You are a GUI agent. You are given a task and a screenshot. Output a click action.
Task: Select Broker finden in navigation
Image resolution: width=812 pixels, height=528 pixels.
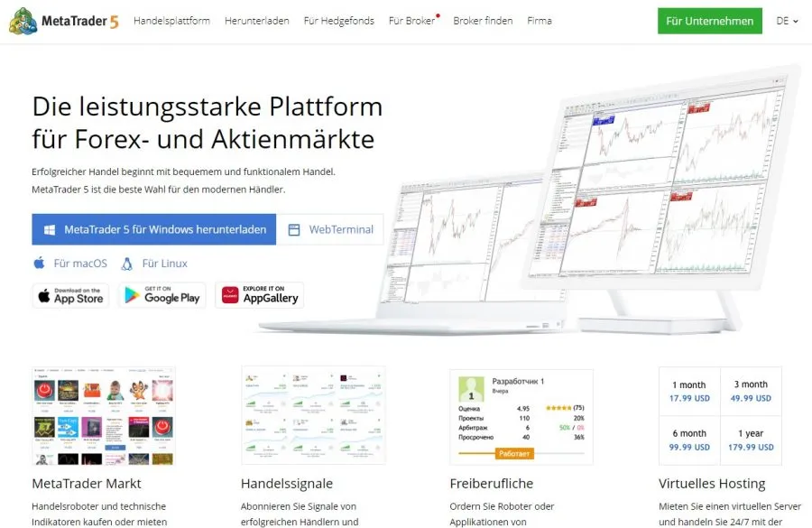coord(483,21)
